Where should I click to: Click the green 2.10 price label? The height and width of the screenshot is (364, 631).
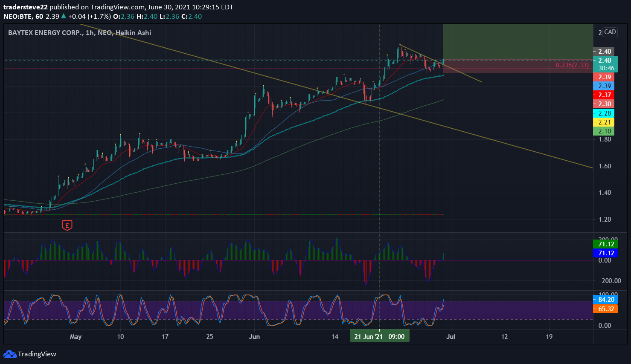604,131
